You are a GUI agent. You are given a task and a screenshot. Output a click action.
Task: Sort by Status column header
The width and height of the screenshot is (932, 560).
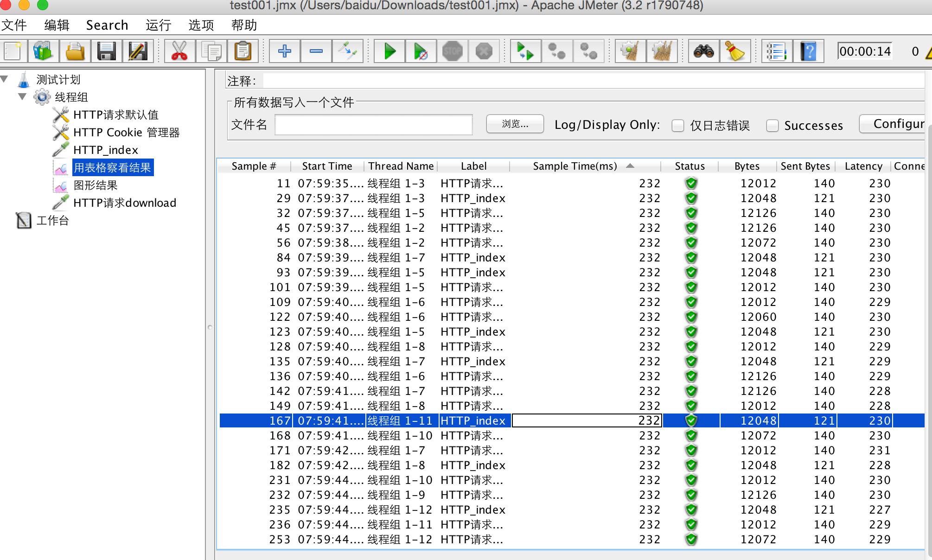coord(689,166)
